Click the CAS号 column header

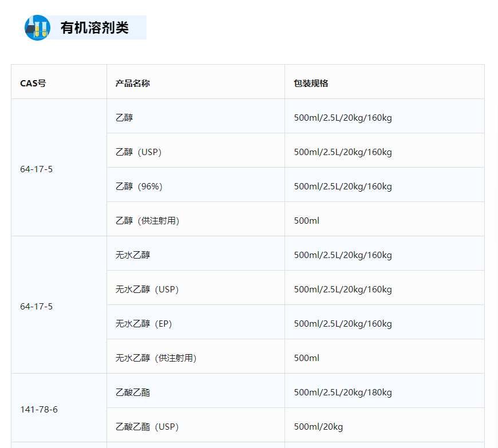33,83
